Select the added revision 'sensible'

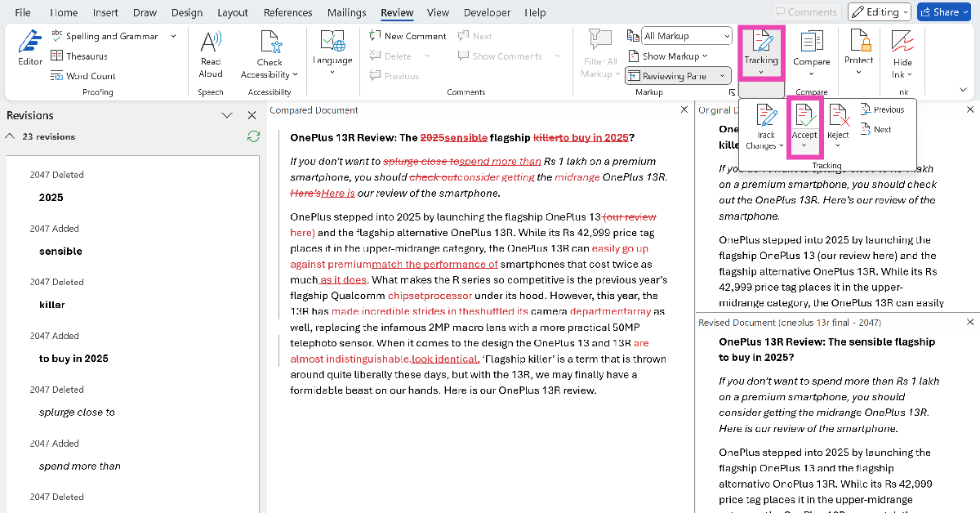[x=60, y=251]
